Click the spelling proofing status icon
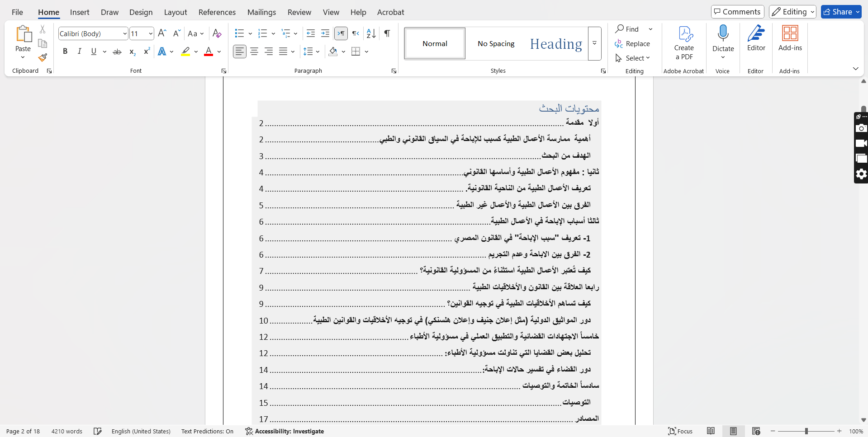The width and height of the screenshot is (868, 437). tap(98, 431)
